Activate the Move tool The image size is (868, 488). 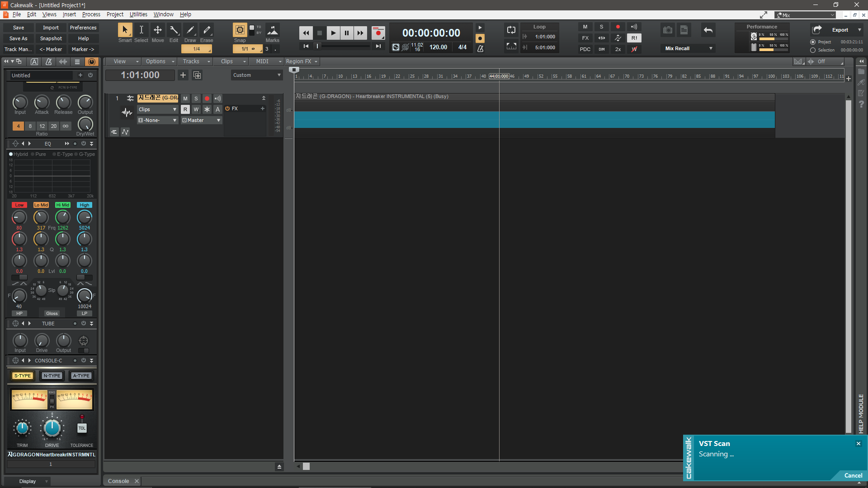tap(158, 30)
